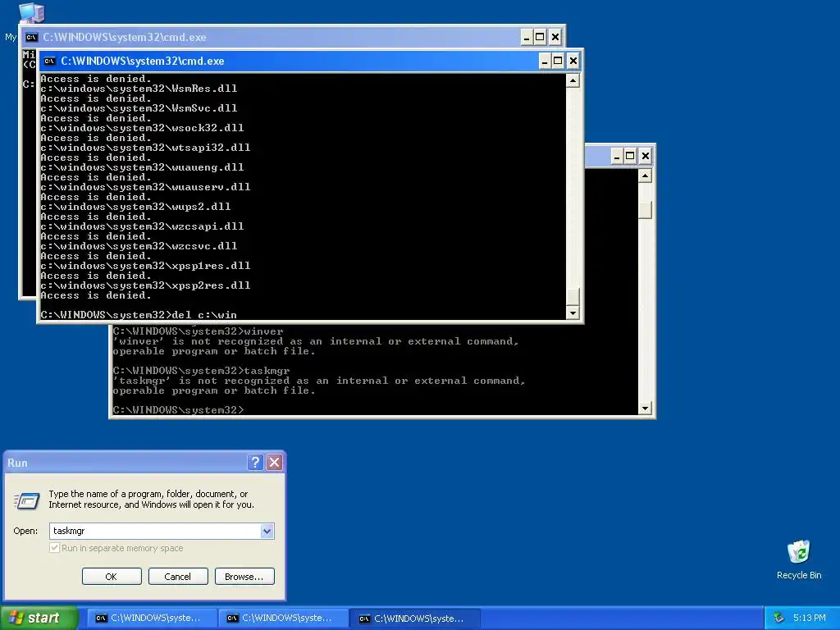Click the line c:\windows\system32\WsmRes.dll

pos(139,89)
